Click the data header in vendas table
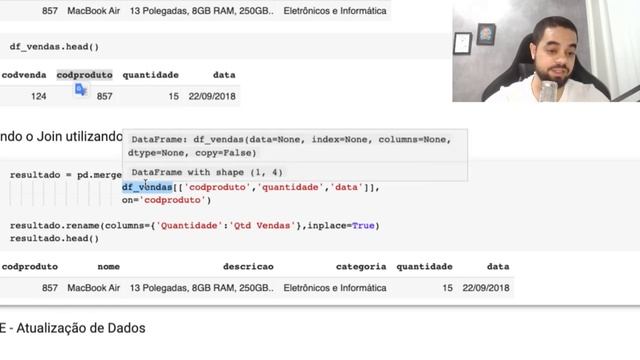 click(224, 75)
